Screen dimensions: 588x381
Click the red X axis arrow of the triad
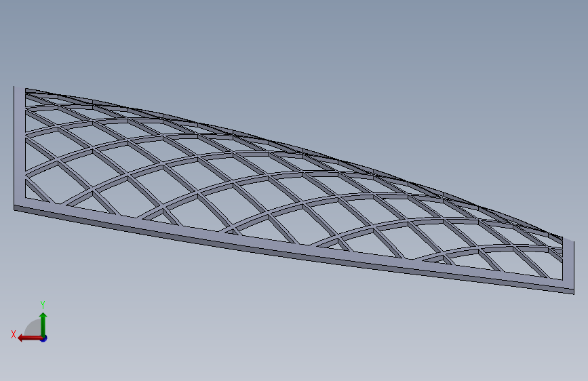pos(30,338)
